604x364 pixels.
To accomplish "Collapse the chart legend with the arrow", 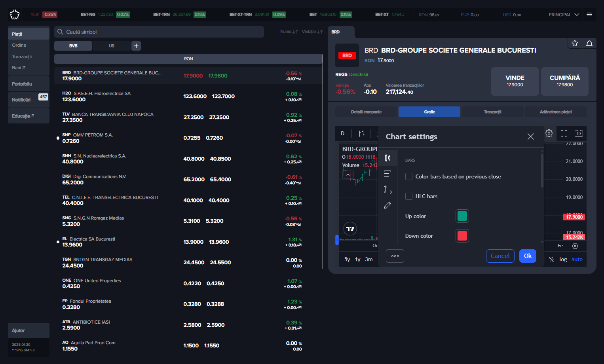I will (348, 174).
